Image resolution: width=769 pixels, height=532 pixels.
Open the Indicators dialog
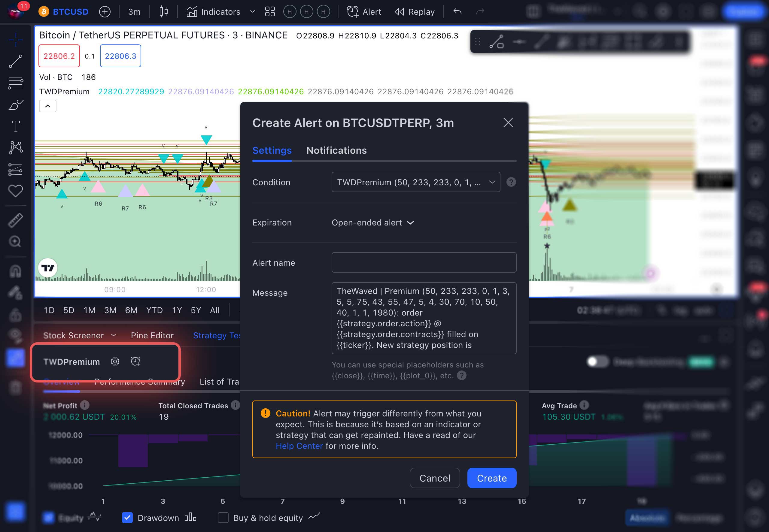[213, 12]
